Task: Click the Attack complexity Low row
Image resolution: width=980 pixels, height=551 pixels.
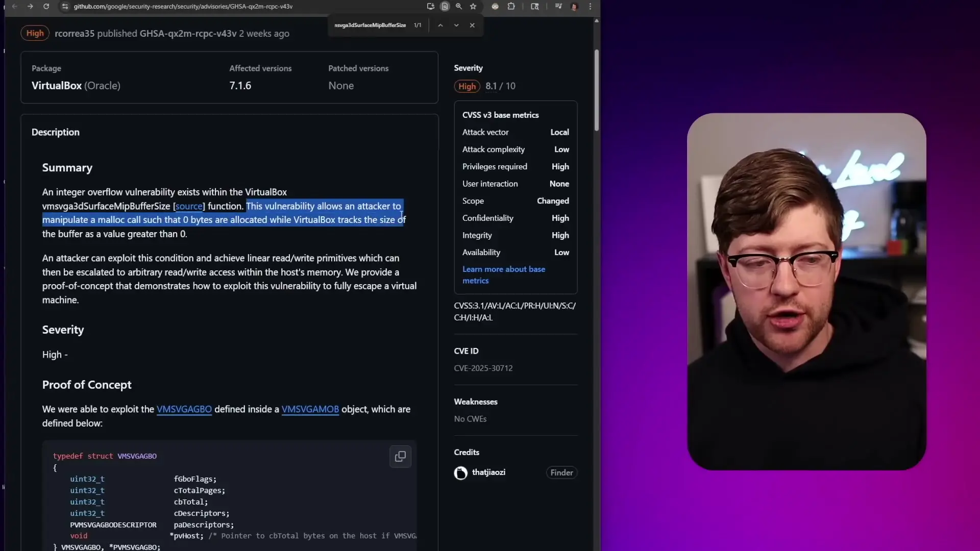Action: point(516,149)
